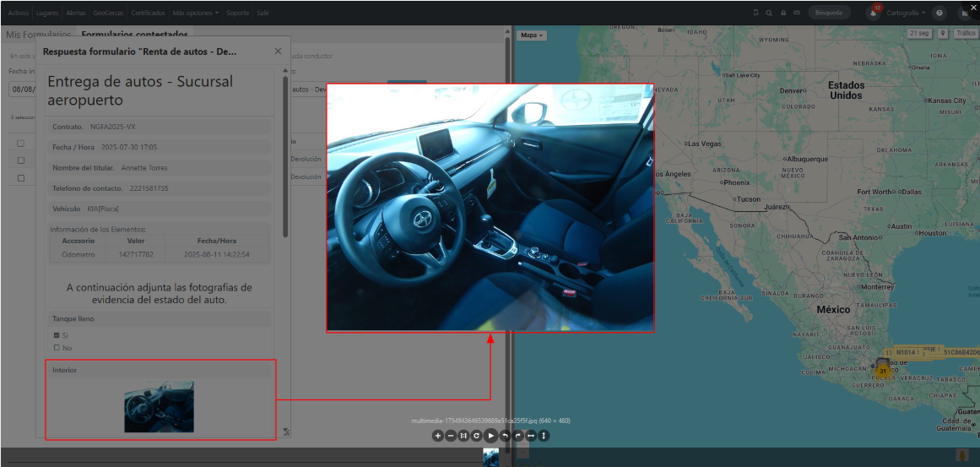Flip the image horizontally
Viewport: 980px width, 467px height.
pos(531,436)
